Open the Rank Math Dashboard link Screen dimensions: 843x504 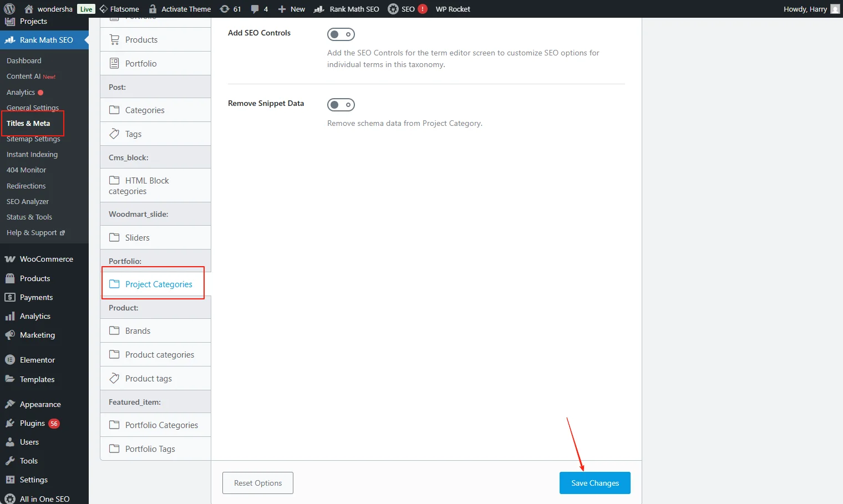point(24,60)
